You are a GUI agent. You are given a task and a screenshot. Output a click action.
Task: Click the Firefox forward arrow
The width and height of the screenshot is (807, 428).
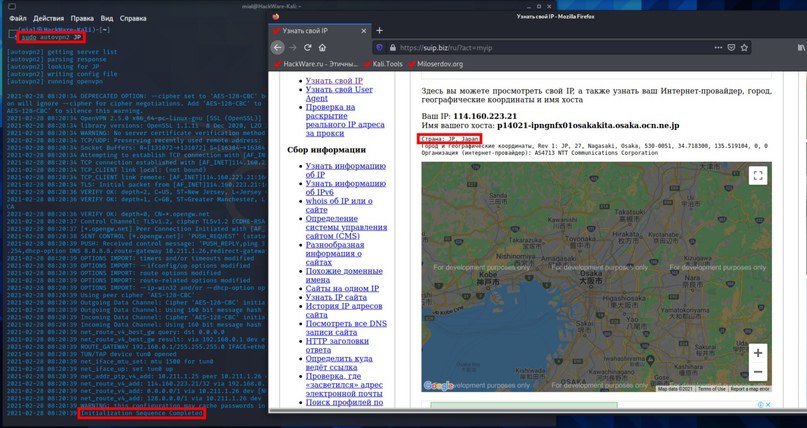pyautogui.click(x=293, y=47)
